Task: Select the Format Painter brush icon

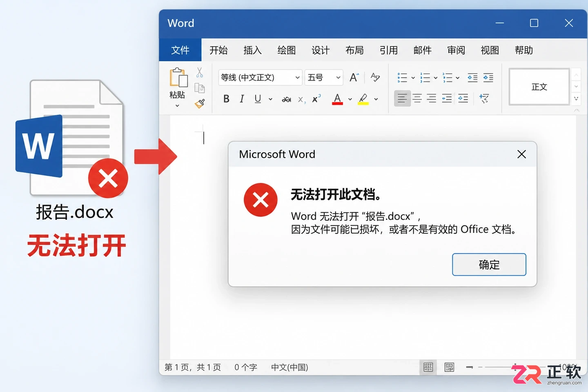Action: (x=199, y=103)
